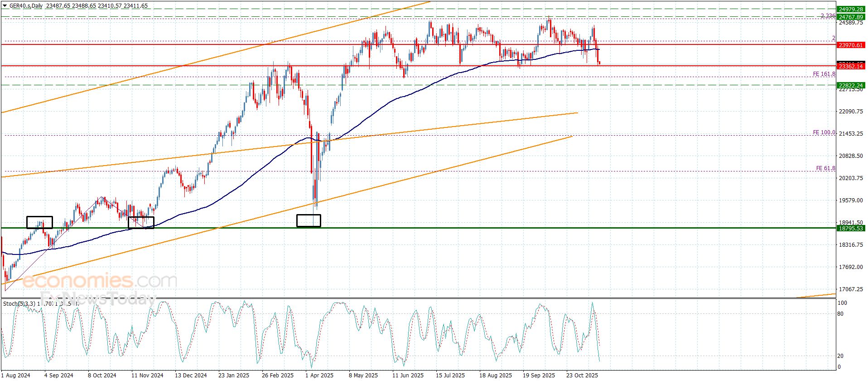Click the 80 level on Stochastic scale
This screenshot has height=381, width=868.
coord(840,314)
